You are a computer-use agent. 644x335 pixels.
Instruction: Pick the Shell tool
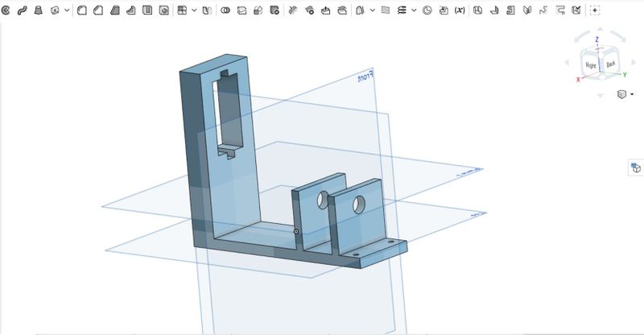[x=147, y=10]
